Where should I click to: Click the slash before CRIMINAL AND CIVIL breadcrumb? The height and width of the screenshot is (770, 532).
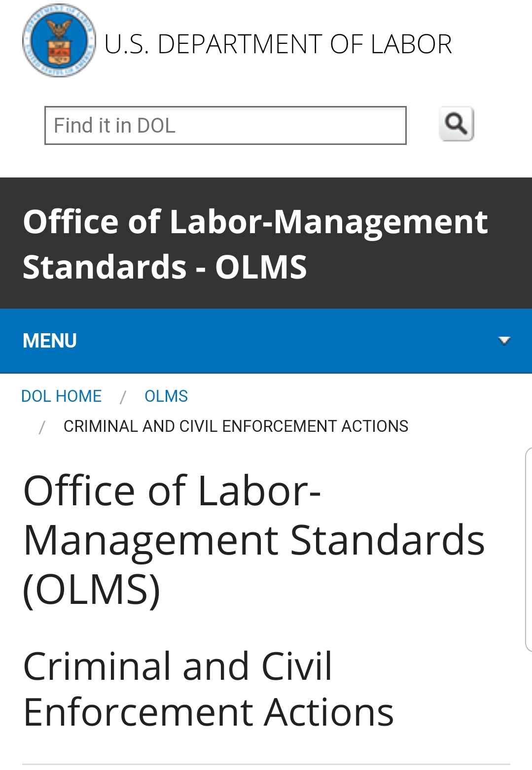pos(42,427)
